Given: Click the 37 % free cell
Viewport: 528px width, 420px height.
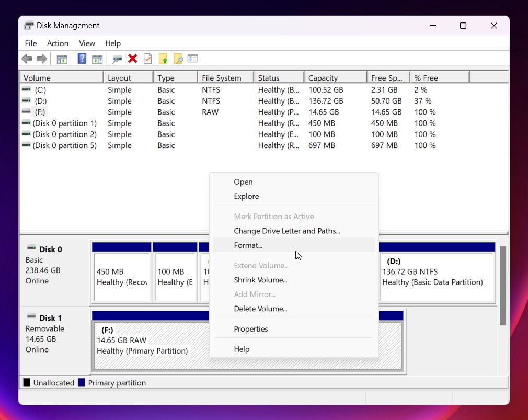Looking at the screenshot, I should coord(422,101).
